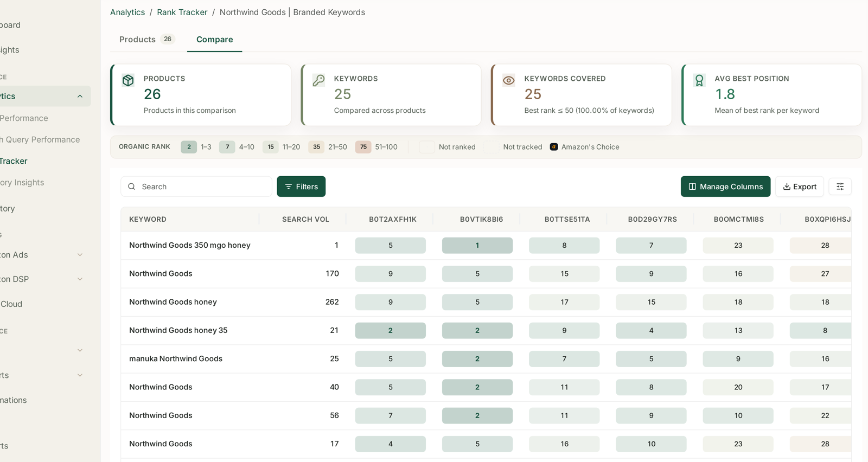This screenshot has width=868, height=462.
Task: Click the Keywords Covered eye icon
Action: [x=509, y=80]
